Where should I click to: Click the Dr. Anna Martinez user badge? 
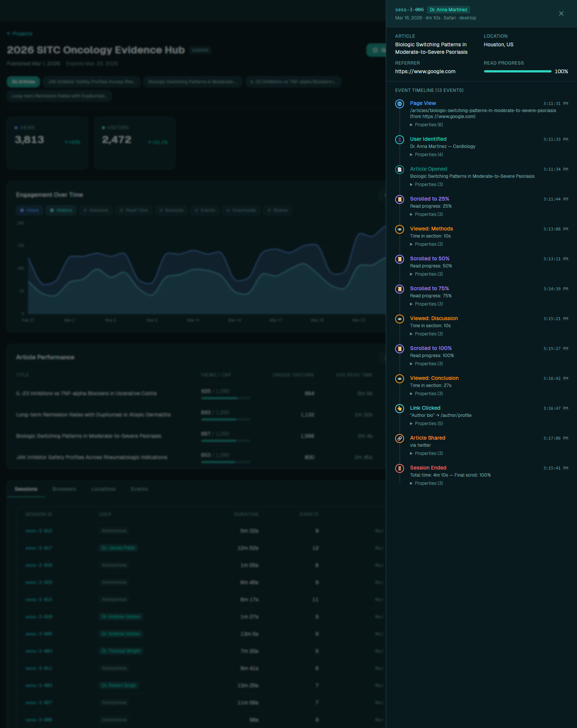[x=448, y=10]
